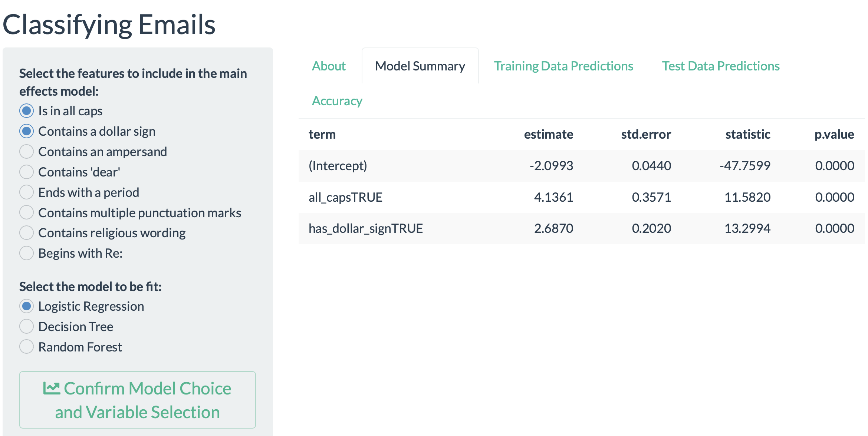This screenshot has width=868, height=436.
Task: Toggle 'Contains a dollar sign' option
Action: (26, 131)
